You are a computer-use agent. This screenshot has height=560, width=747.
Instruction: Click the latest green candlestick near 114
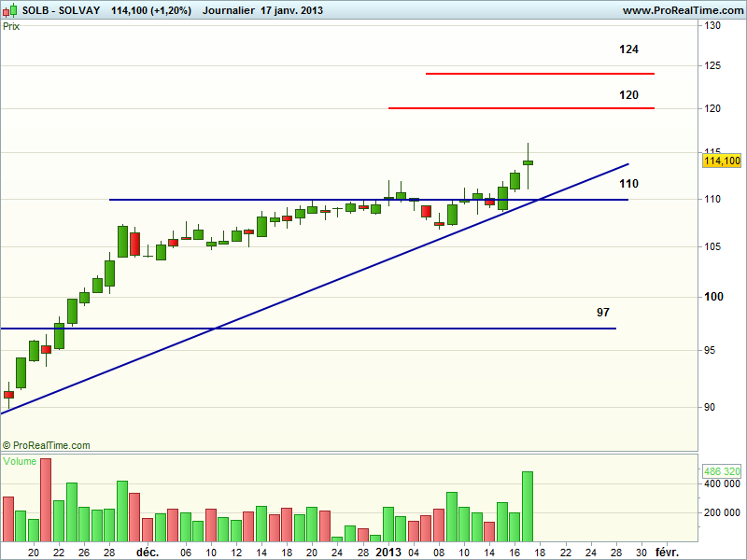tap(528, 162)
